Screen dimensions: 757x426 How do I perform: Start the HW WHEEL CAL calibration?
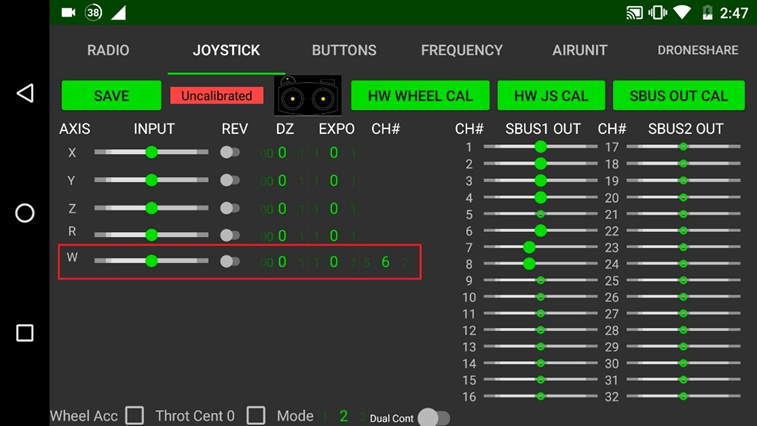point(420,96)
